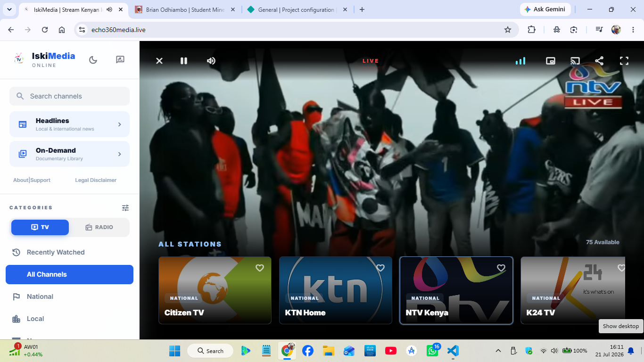This screenshot has width=644, height=362.
Task: Open media controls in Chrome toolbar
Action: click(599, 30)
